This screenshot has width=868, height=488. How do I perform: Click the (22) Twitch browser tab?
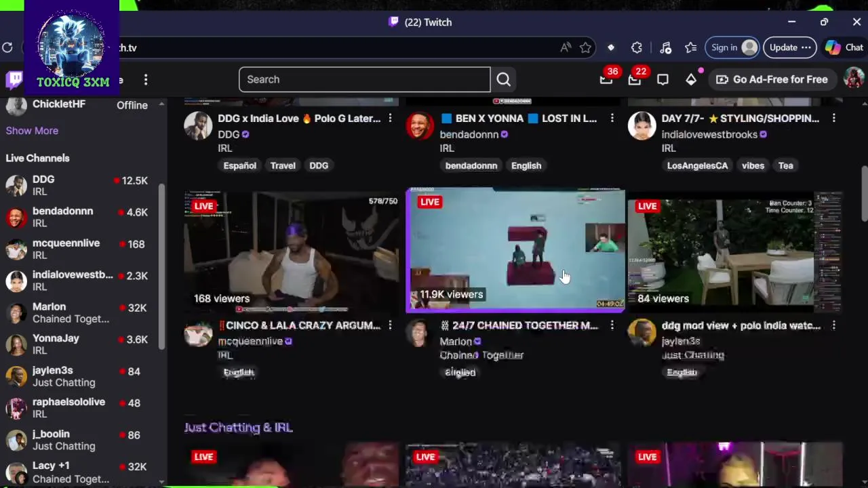420,22
